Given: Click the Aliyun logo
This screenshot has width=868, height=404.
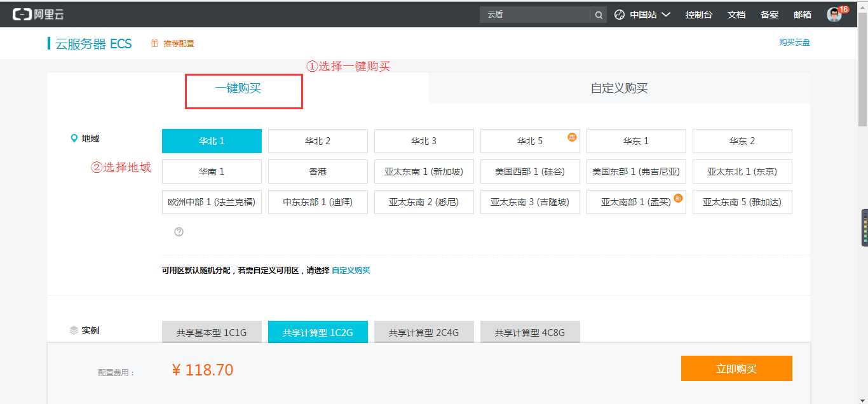Looking at the screenshot, I should [x=39, y=14].
